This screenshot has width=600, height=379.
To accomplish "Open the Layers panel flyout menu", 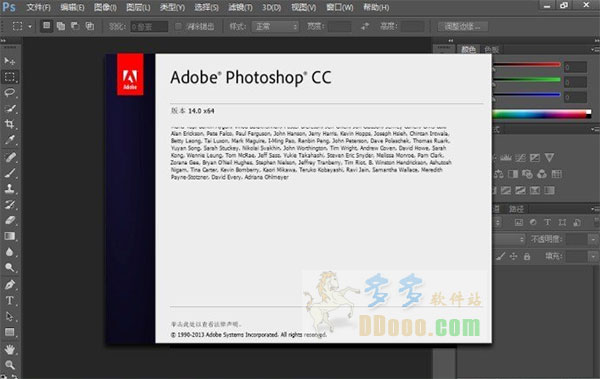I will click(x=594, y=209).
